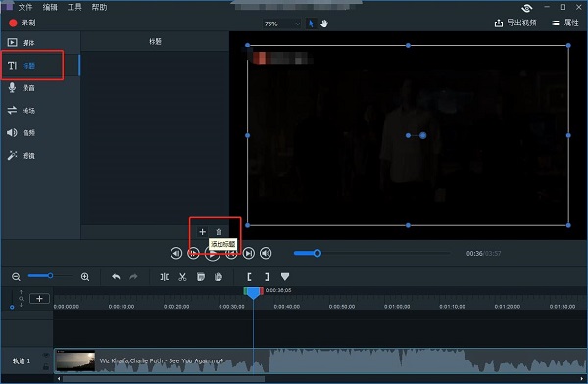Click the copy clip icon
588x384 pixels.
[201, 277]
